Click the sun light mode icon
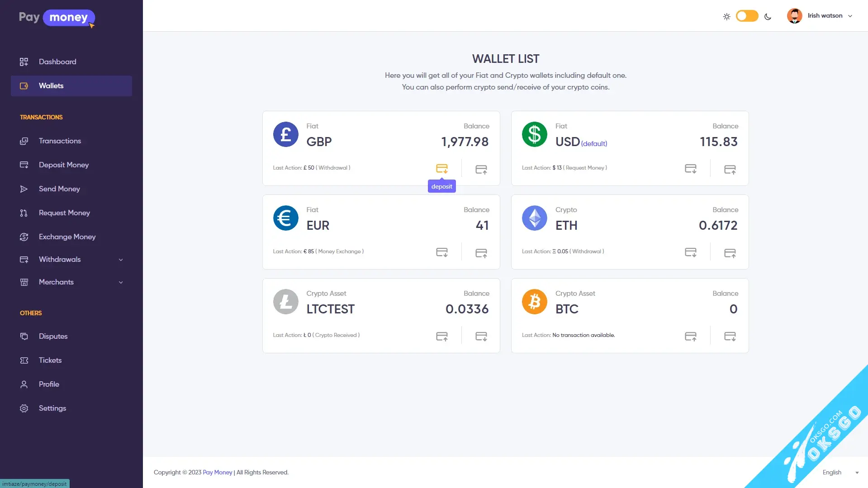868x488 pixels. (x=726, y=17)
